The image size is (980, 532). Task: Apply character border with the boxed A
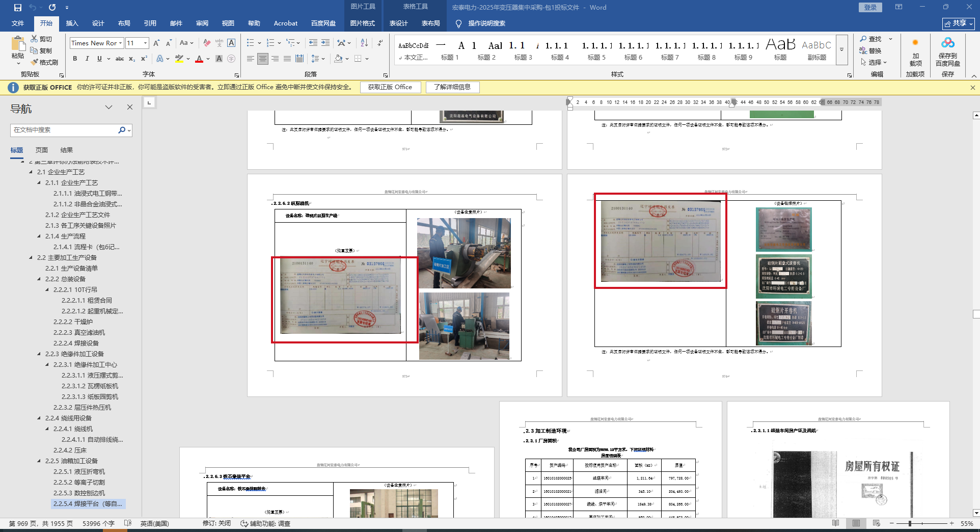click(x=231, y=43)
